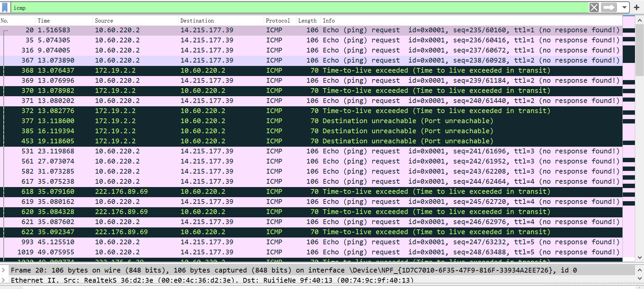Click length 106 in packet 993
The height and width of the screenshot is (289, 644).
[x=312, y=242]
